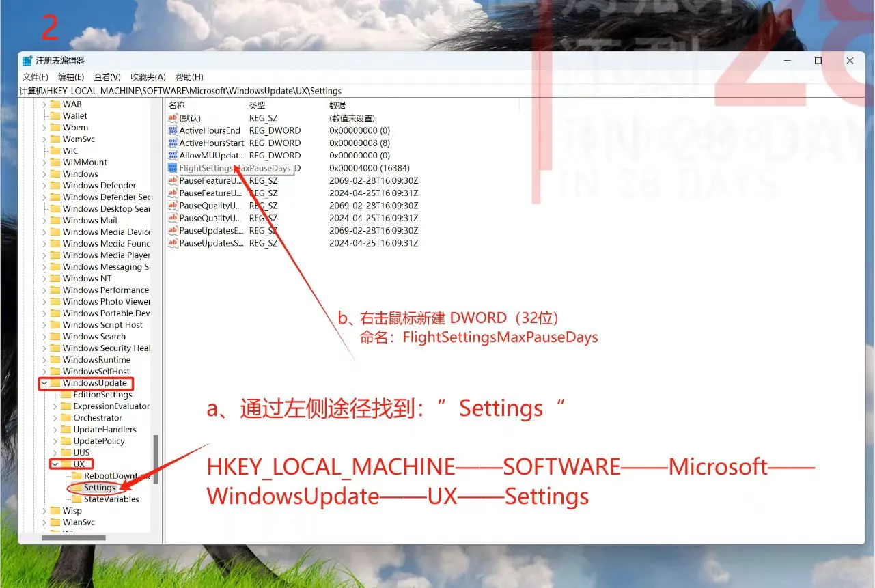Click the ActiveHoursEnd DWORD value icon
875x588 pixels.
(173, 130)
